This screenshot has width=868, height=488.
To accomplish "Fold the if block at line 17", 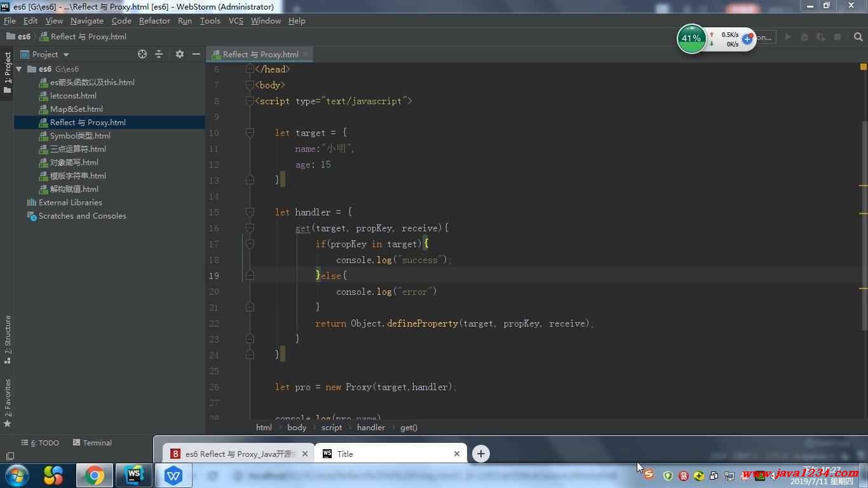I will pyautogui.click(x=250, y=244).
